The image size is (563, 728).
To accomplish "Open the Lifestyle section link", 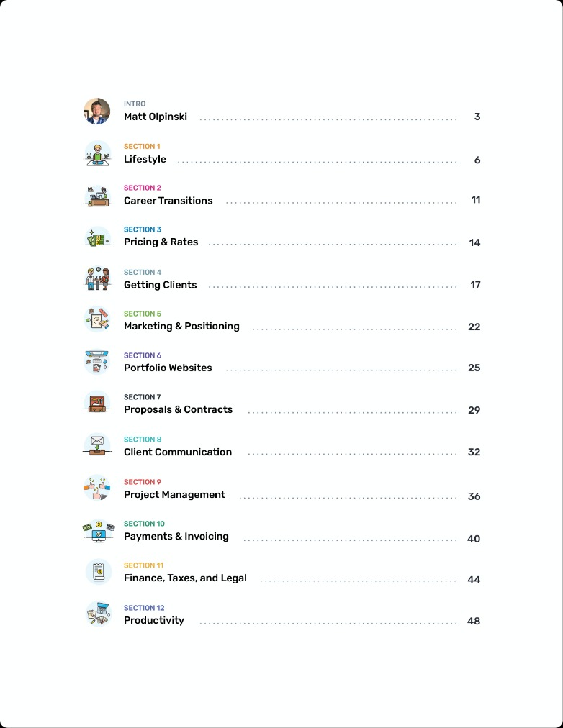I will (145, 159).
